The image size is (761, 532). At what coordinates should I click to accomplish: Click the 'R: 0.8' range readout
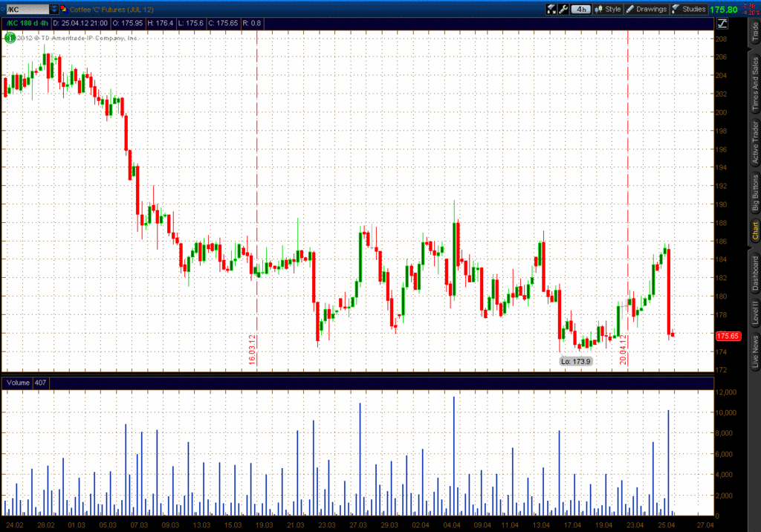click(x=251, y=23)
